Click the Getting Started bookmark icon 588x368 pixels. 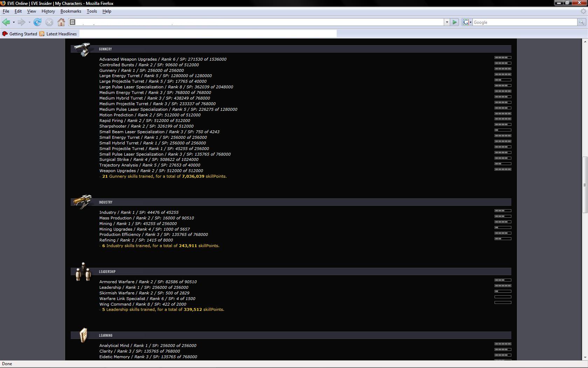5,34
